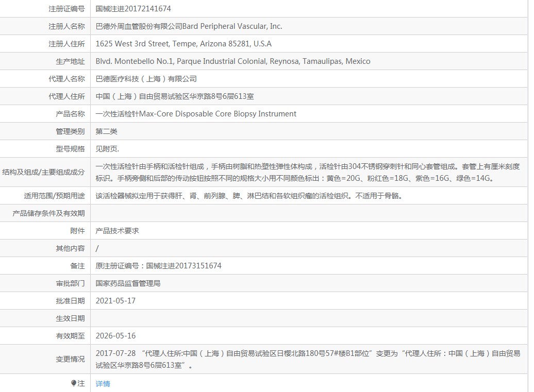Click the product name Max-Core Disposable Core Biopsy Instrument
Image resolution: width=534 pixels, height=392 pixels.
218,114
